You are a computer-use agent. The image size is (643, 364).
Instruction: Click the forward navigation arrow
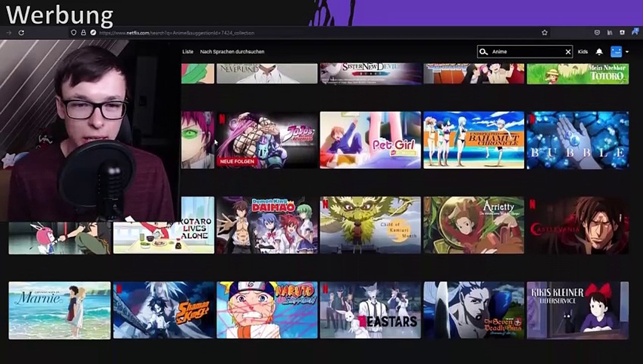(9, 33)
